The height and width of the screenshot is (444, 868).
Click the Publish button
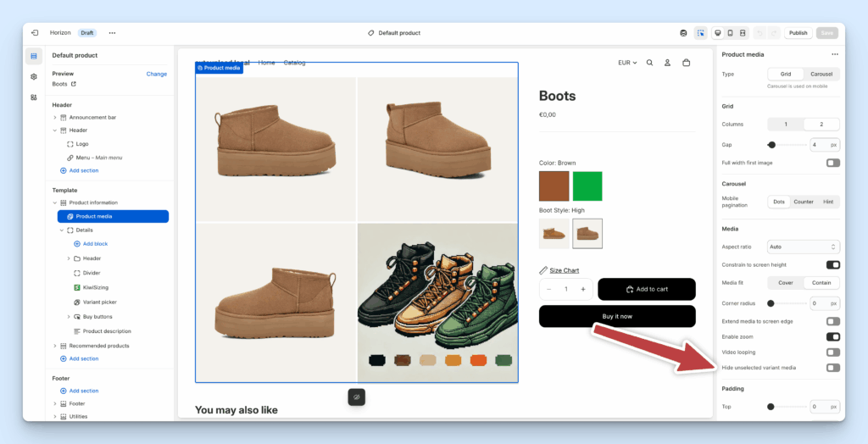point(798,33)
